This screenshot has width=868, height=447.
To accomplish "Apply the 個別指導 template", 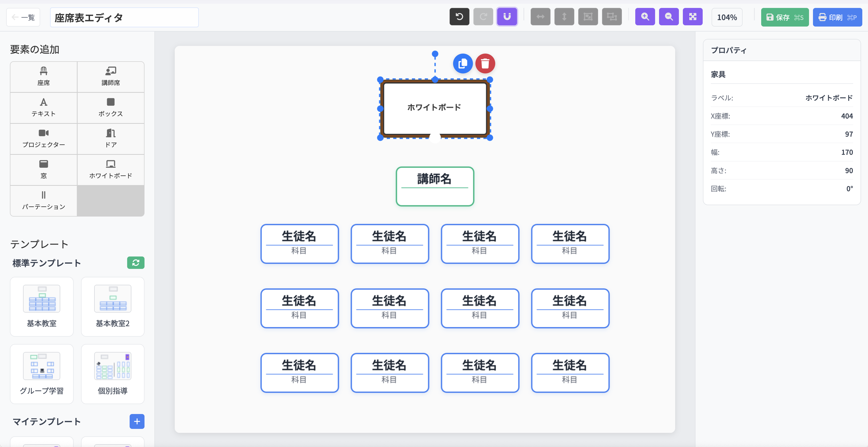I will (x=113, y=374).
